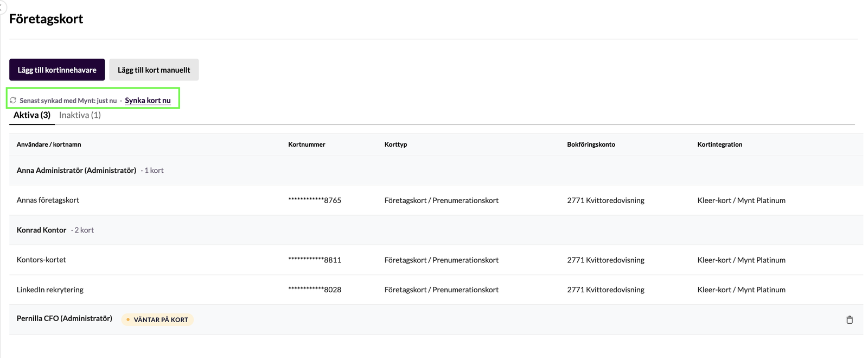Click Lägg till kort manuellt button
This screenshot has height=358, width=868.
154,70
